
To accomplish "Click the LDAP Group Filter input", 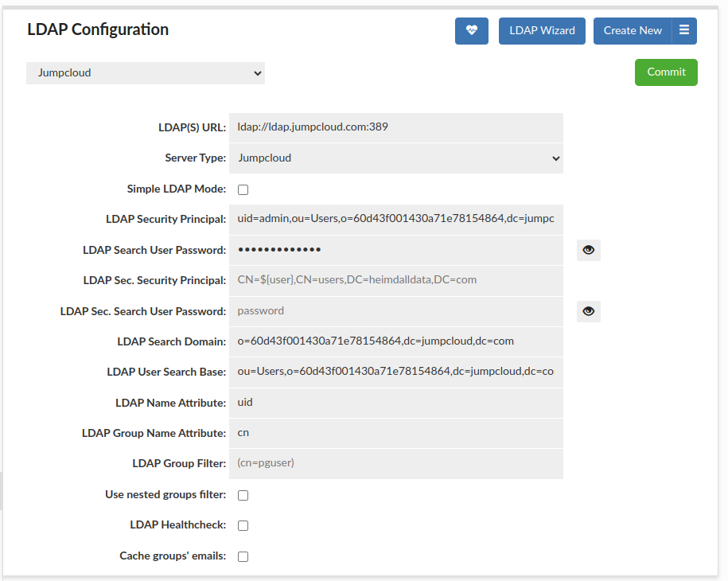I will (395, 463).
